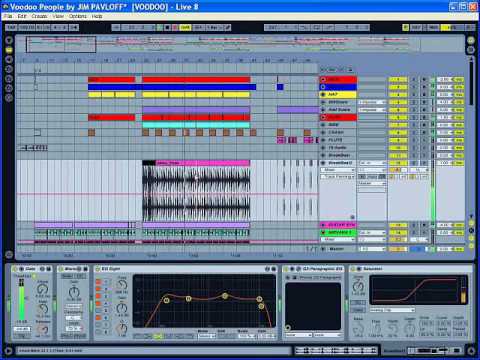Open the File menu

[x=8, y=16]
